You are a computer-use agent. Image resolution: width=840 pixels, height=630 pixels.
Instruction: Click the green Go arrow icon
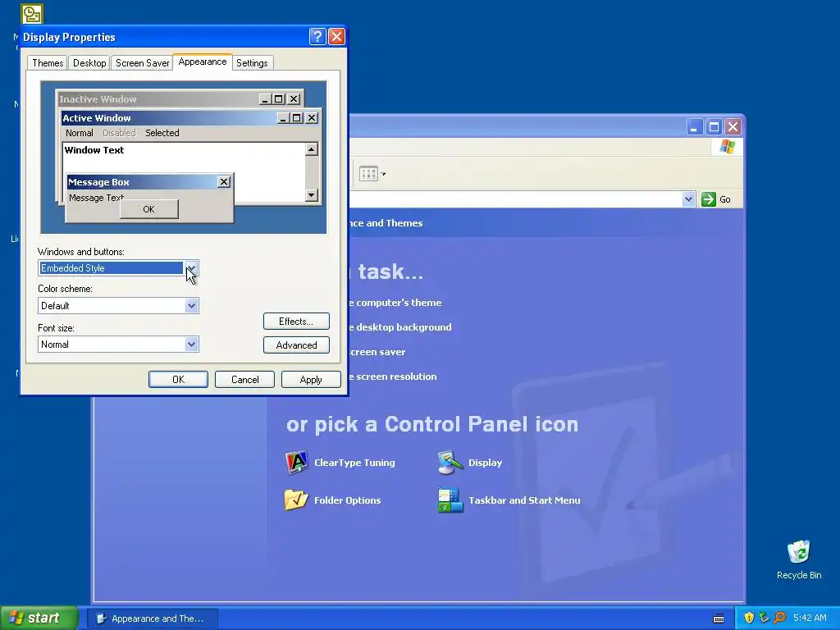pos(708,199)
